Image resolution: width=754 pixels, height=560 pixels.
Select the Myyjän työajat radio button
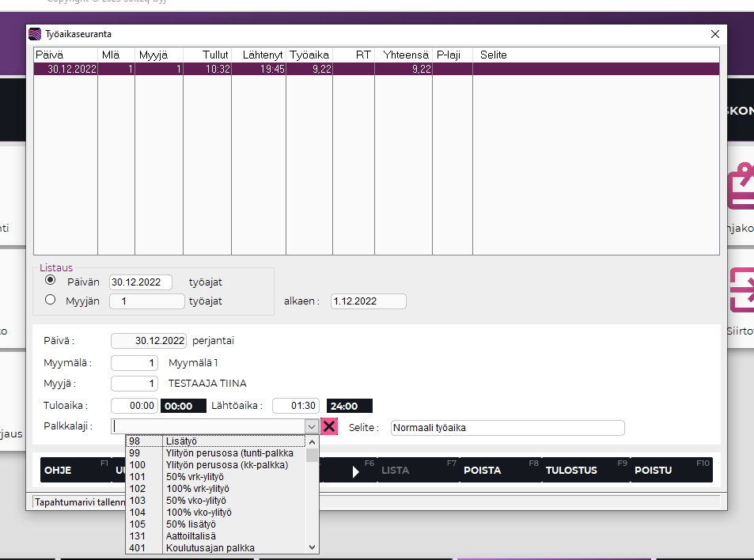[x=51, y=300]
